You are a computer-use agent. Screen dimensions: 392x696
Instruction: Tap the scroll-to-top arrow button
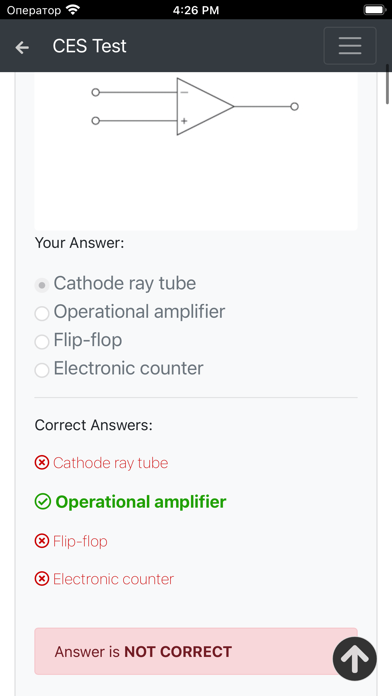pyautogui.click(x=355, y=659)
